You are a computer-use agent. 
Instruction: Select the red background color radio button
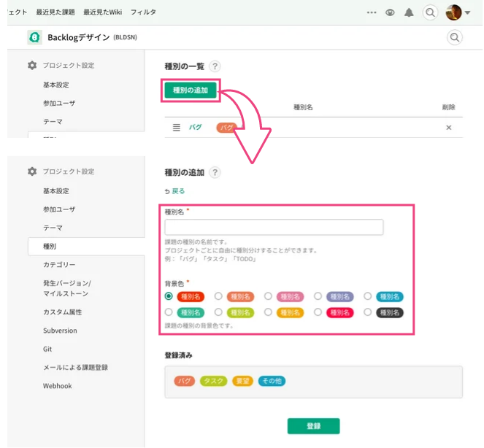click(x=169, y=296)
